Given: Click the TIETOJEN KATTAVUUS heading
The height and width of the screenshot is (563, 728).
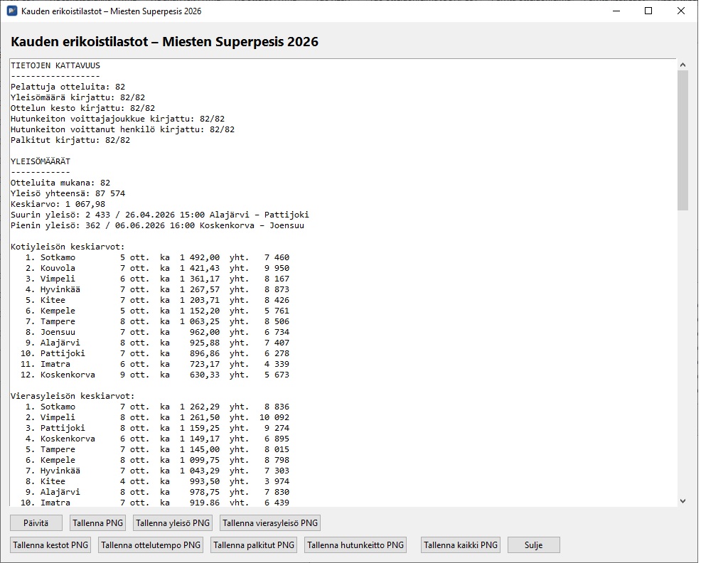Looking at the screenshot, I should tap(55, 65).
